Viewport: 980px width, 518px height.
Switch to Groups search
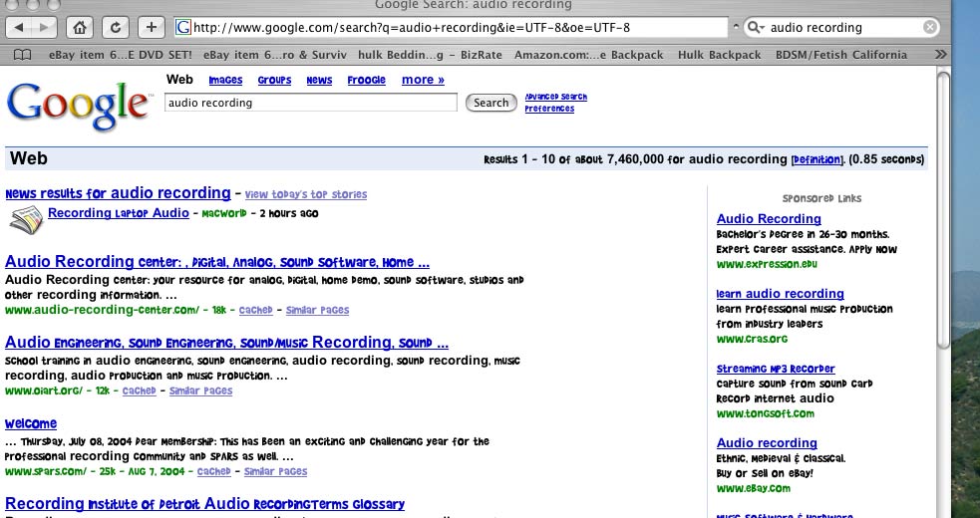point(274,80)
